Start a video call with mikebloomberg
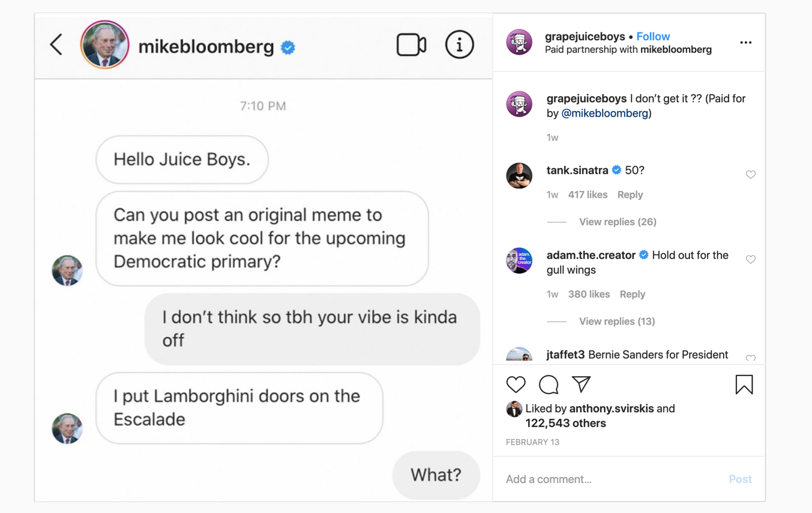Screen dimensions: 812x513 tap(412, 44)
